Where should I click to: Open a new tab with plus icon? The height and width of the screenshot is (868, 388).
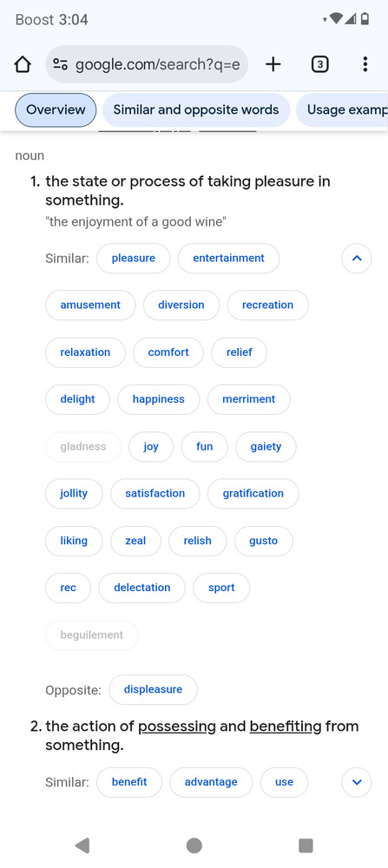pyautogui.click(x=273, y=65)
